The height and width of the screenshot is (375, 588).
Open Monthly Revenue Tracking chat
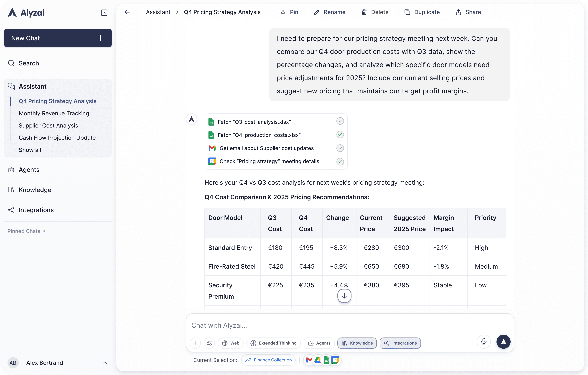pyautogui.click(x=54, y=113)
